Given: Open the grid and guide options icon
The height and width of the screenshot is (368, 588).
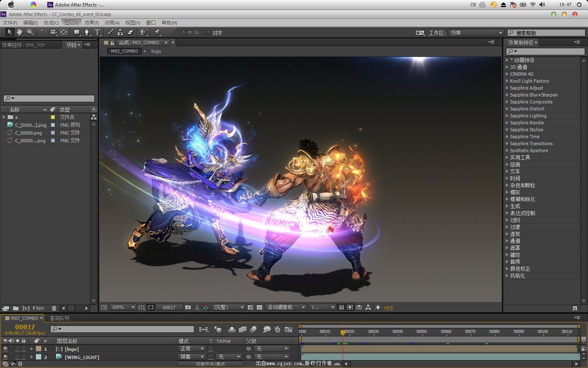Looking at the screenshot, I should 142,307.
